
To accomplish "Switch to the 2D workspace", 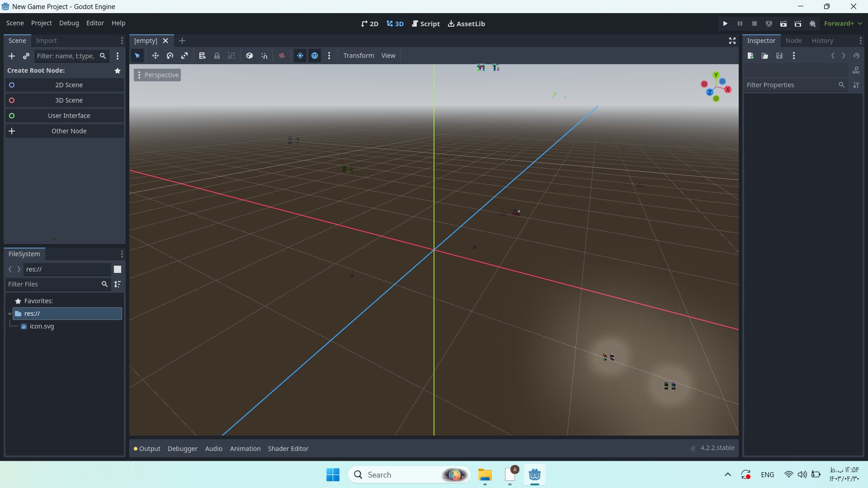I will pos(369,23).
